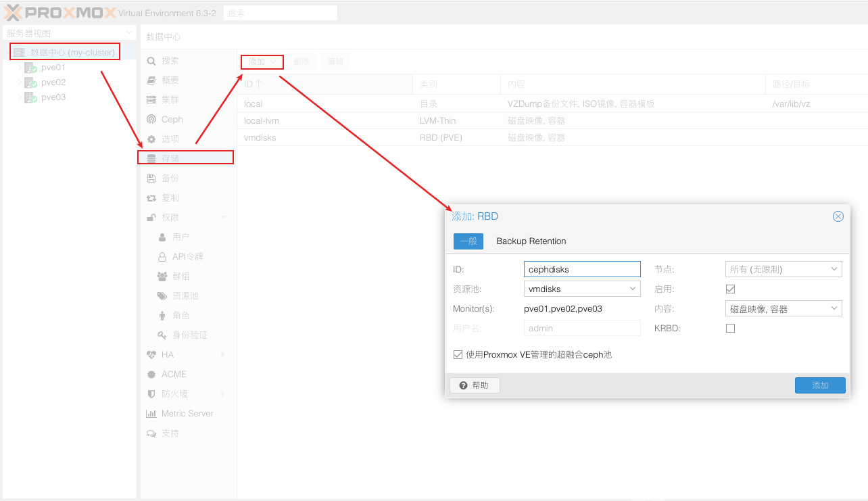Select pve02 node server icon
The image size is (868, 501).
coord(30,82)
